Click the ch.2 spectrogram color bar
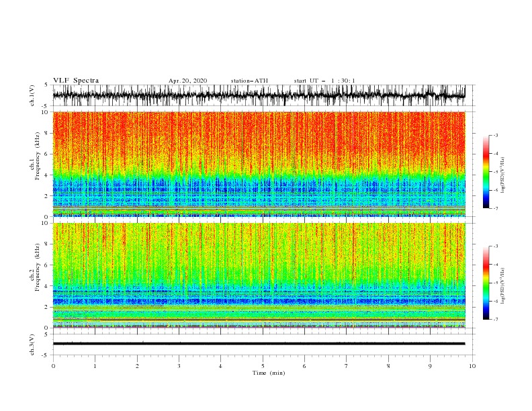The image size is (532, 411). pyautogui.click(x=486, y=283)
